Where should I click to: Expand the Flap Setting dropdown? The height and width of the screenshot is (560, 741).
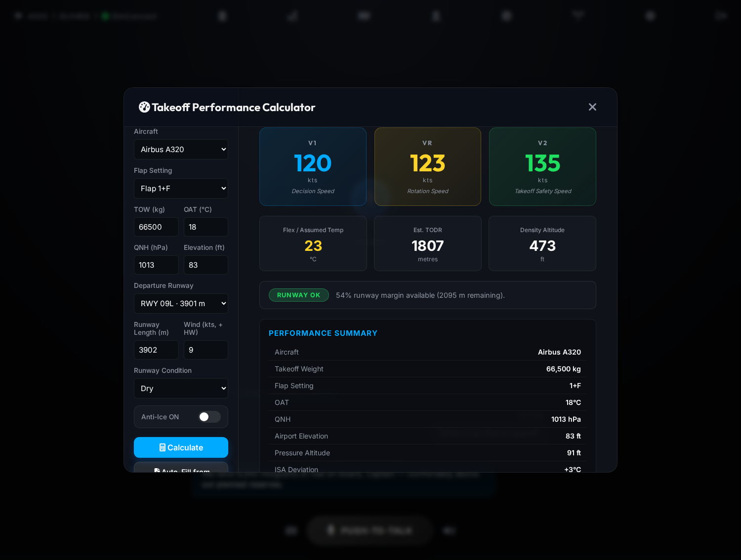pos(181,188)
